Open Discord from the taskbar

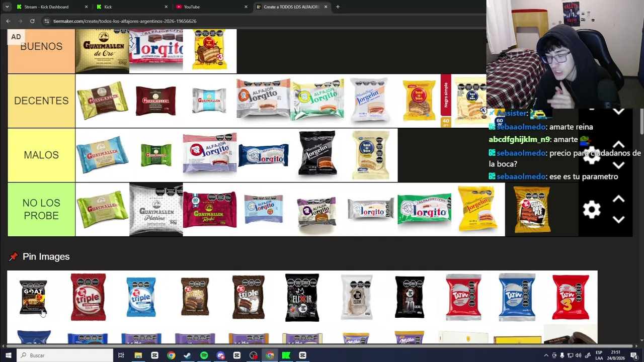pyautogui.click(x=220, y=355)
